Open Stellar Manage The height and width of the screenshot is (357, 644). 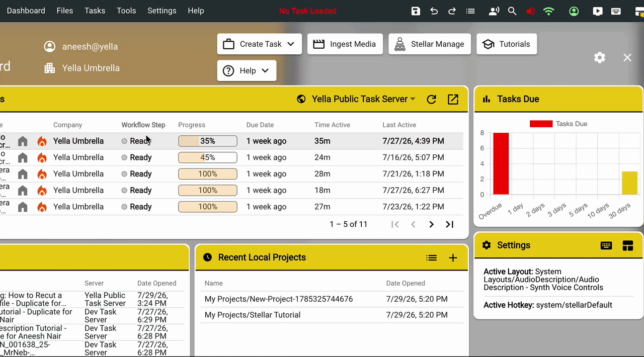(430, 44)
